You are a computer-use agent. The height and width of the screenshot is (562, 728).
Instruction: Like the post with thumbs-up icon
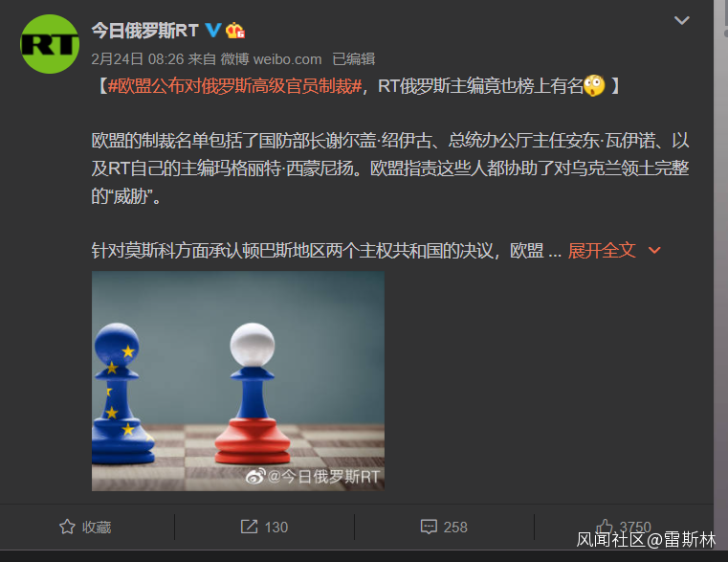(x=605, y=527)
